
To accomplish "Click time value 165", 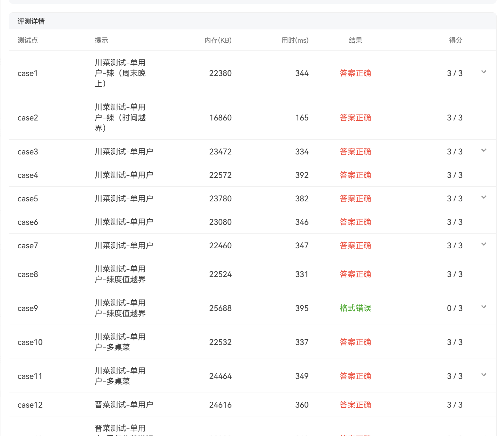I will pyautogui.click(x=302, y=118).
